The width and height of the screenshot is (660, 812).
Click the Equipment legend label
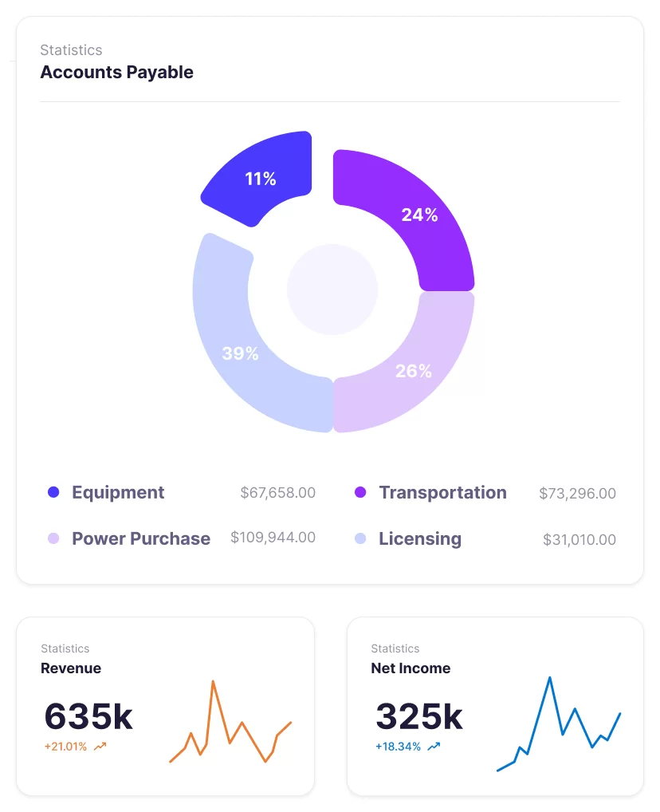point(118,492)
